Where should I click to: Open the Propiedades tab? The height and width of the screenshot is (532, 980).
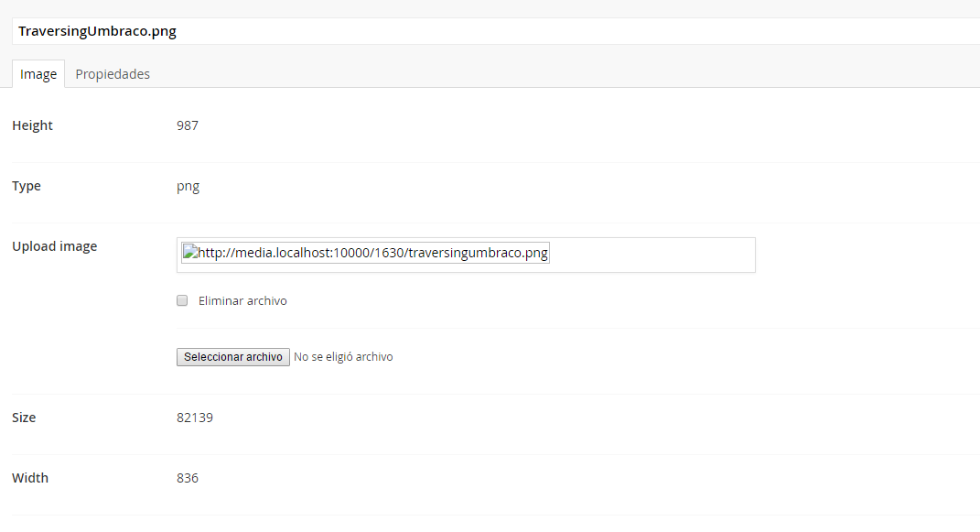point(113,74)
